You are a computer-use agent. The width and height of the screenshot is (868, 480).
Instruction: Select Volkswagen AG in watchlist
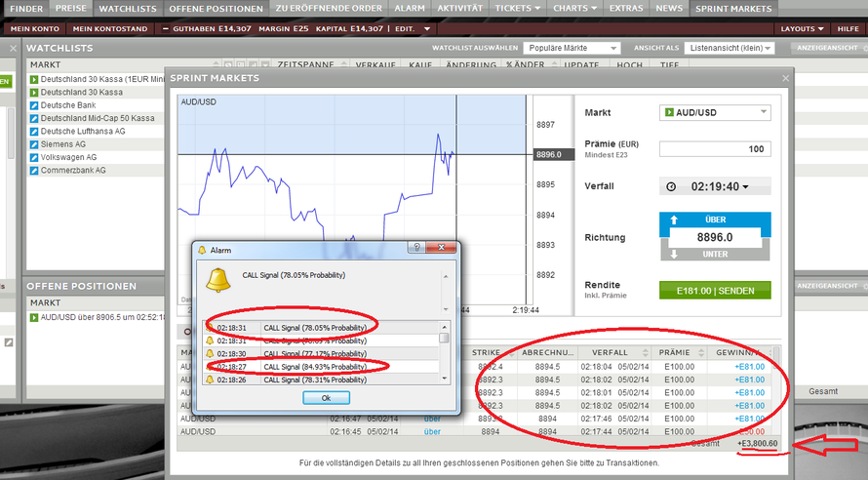pos(68,157)
